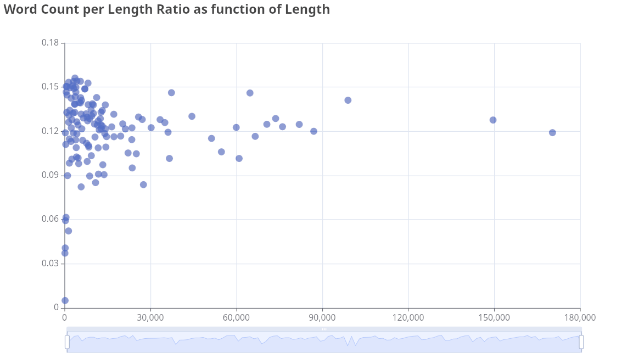Click the 0.18 label on the y-axis
Viewport: 644px width, 358px height.
50,43
